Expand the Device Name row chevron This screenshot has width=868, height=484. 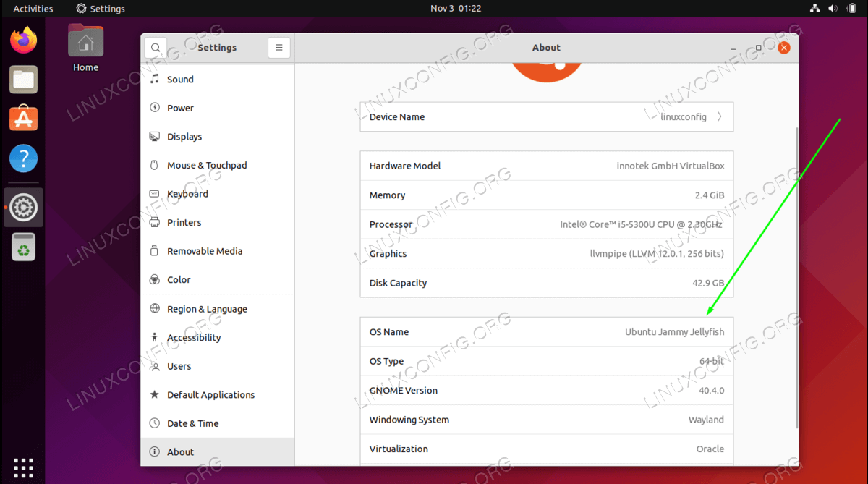719,116
